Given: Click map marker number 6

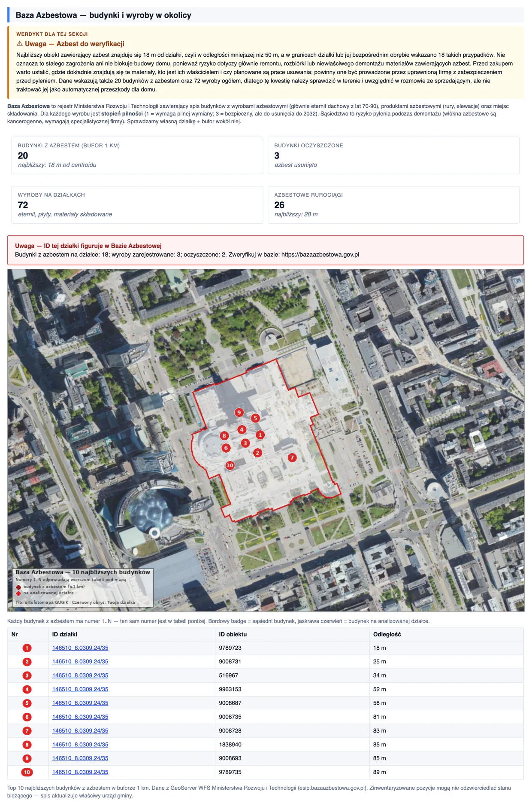Looking at the screenshot, I should [x=226, y=448].
